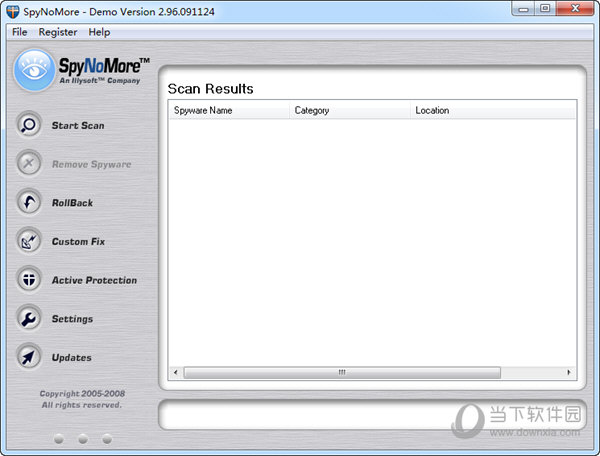
Task: Click the horizontal scrollbar thumb
Action: [x=342, y=372]
